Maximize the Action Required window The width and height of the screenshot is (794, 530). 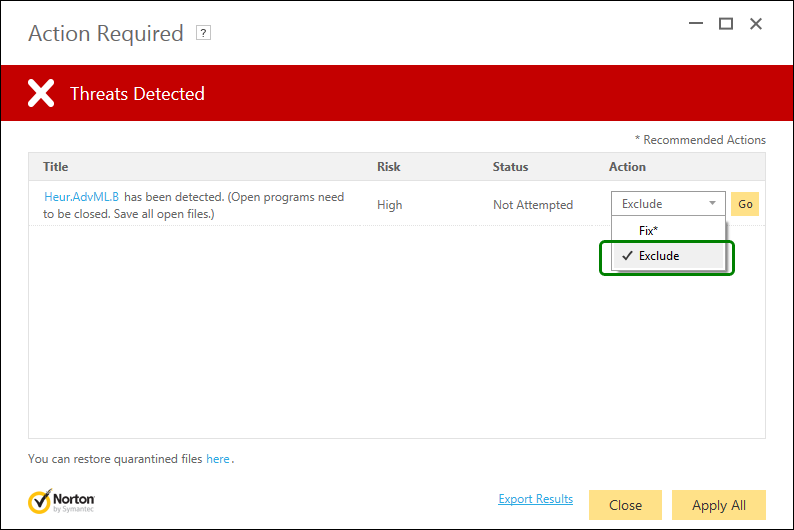click(x=726, y=23)
